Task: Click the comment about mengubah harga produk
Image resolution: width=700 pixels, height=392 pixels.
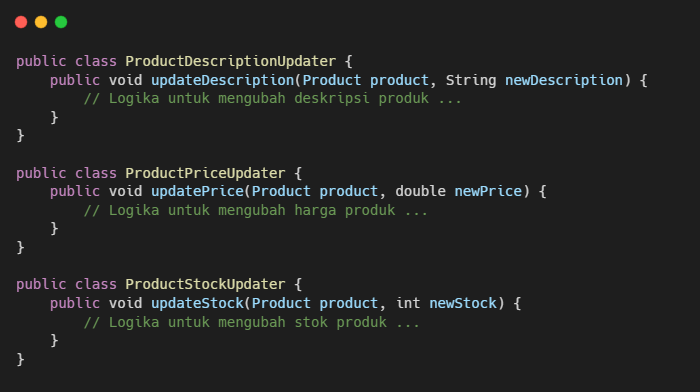Action: point(256,210)
